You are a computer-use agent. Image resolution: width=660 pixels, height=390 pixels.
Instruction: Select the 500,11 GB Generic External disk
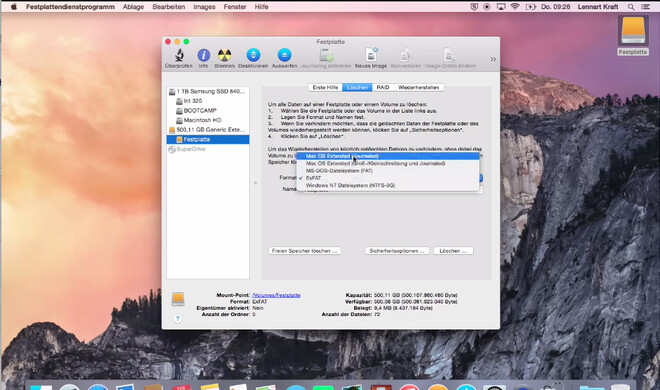click(x=208, y=130)
